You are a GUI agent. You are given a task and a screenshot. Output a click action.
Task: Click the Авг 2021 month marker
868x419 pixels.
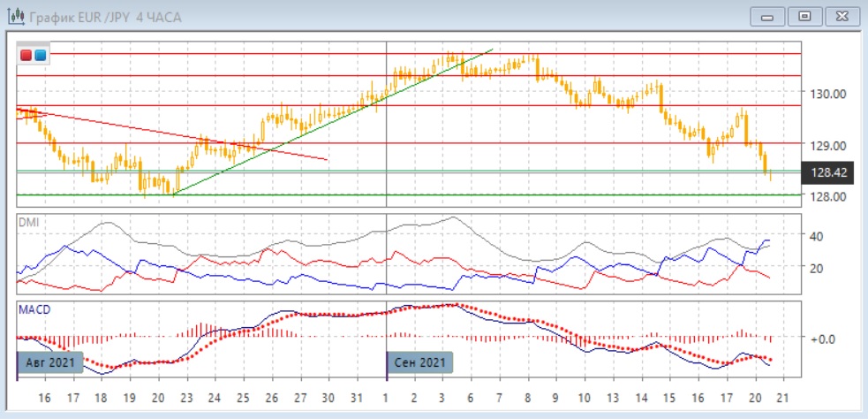coord(50,362)
